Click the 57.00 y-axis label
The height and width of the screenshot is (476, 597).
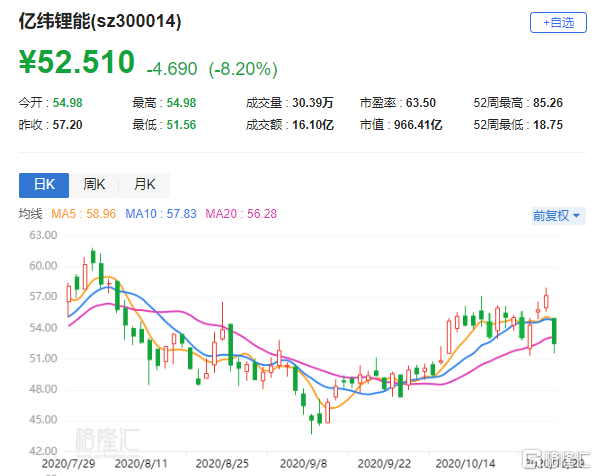43,297
